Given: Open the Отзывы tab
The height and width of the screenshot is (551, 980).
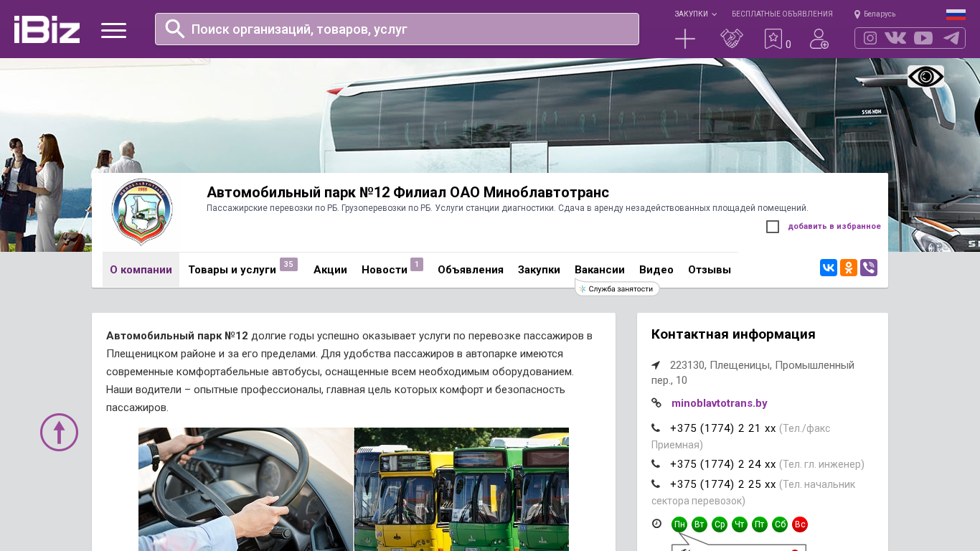Looking at the screenshot, I should click(x=710, y=270).
